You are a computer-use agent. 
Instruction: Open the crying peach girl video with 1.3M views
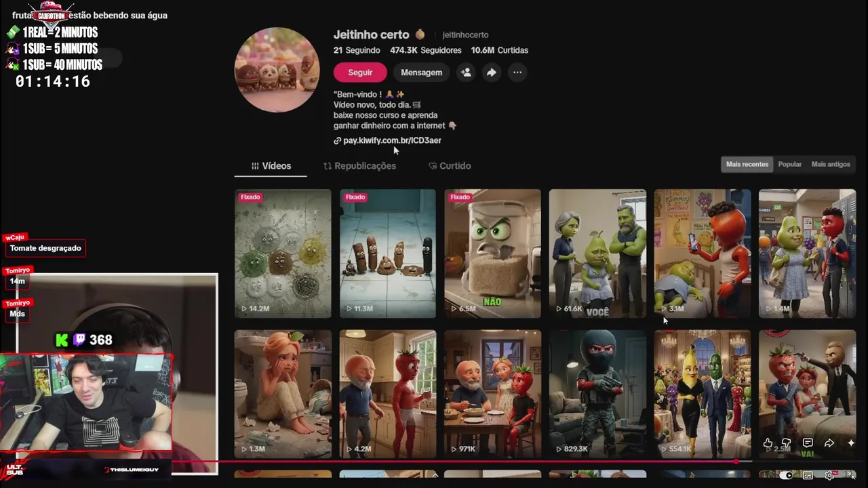283,394
